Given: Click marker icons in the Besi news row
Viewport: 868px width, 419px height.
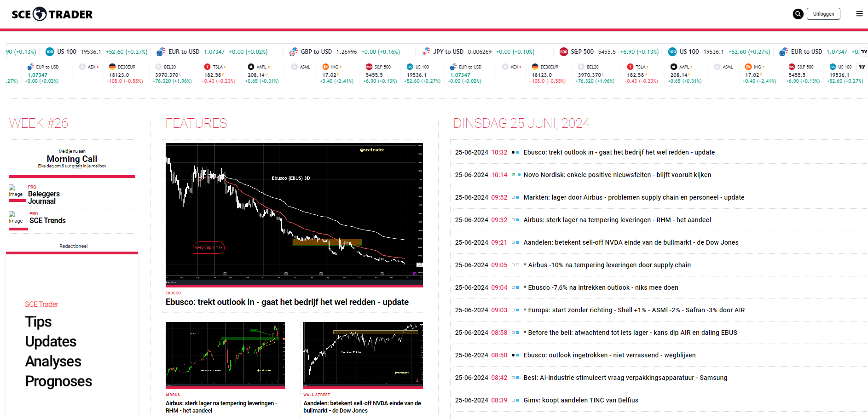Looking at the screenshot, I should (515, 378).
